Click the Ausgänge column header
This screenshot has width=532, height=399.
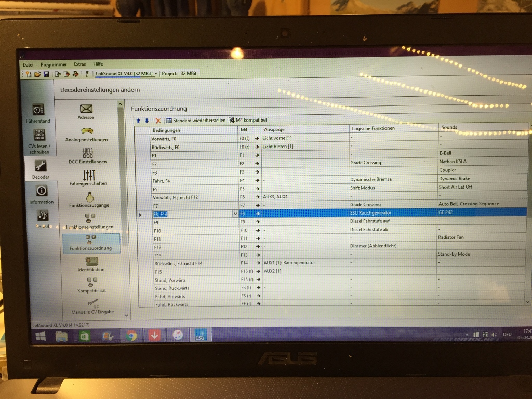[304, 129]
